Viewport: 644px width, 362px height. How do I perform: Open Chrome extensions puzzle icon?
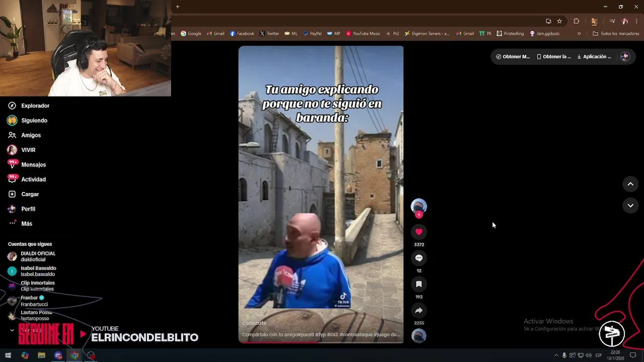(x=577, y=21)
